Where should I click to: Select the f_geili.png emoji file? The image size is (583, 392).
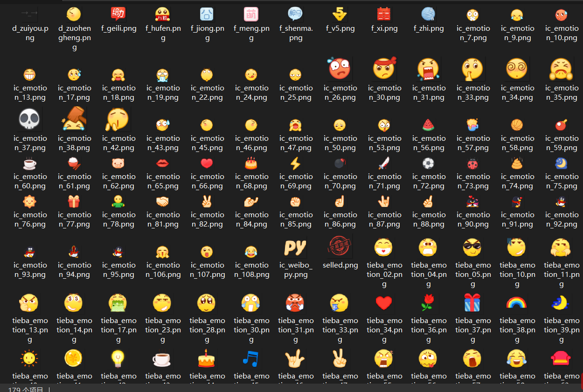[x=118, y=14]
